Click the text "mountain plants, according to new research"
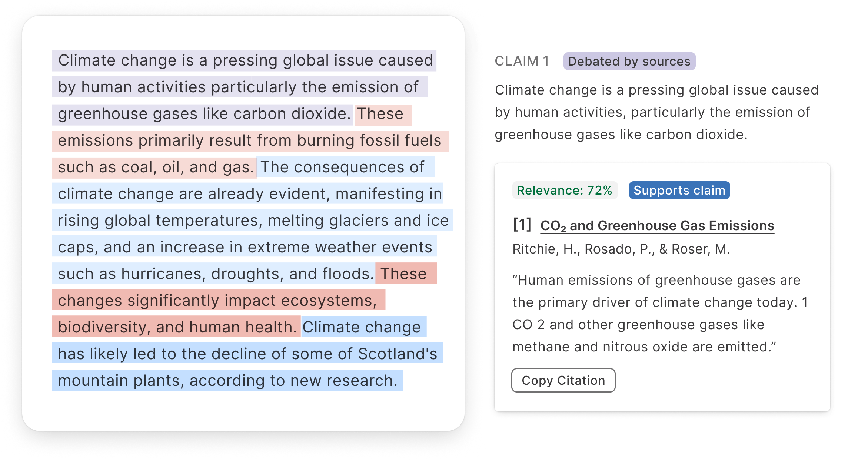 pyautogui.click(x=227, y=381)
